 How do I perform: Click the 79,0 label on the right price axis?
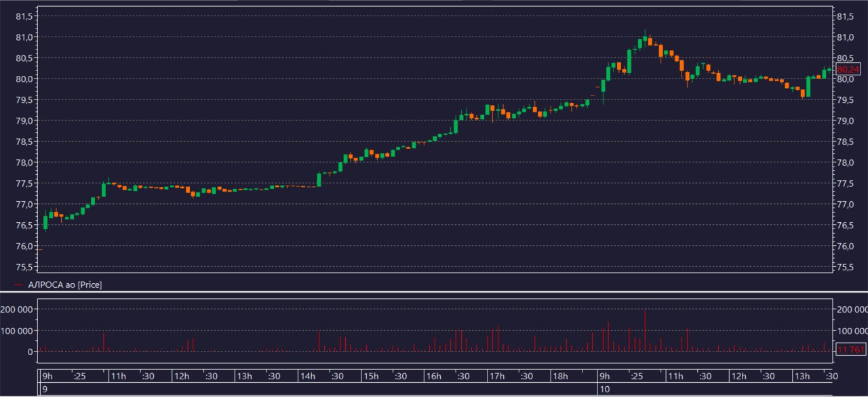tap(847, 121)
